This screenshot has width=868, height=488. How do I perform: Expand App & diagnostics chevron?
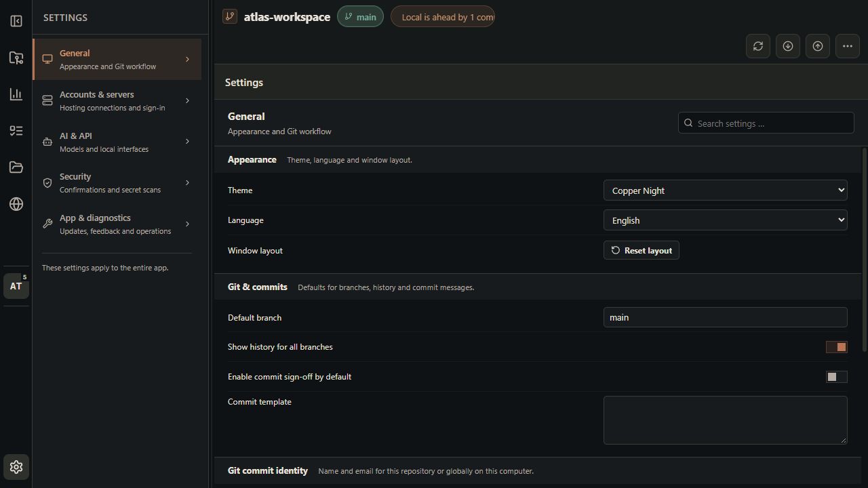(x=188, y=224)
